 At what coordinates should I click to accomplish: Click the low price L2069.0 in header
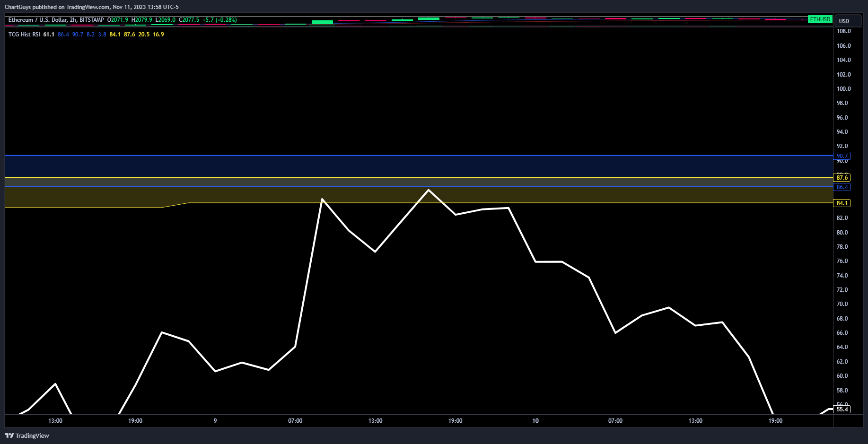[x=166, y=20]
